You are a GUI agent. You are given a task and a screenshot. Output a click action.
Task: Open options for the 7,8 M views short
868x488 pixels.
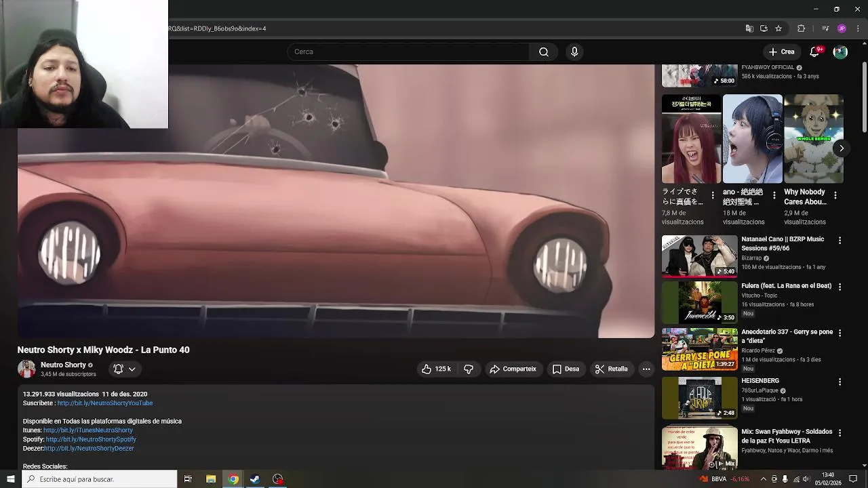point(713,195)
